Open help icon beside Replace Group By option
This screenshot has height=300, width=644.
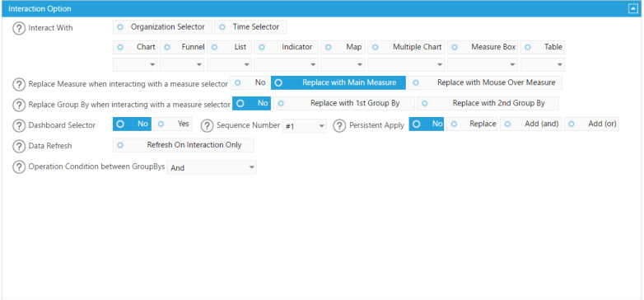[19, 105]
